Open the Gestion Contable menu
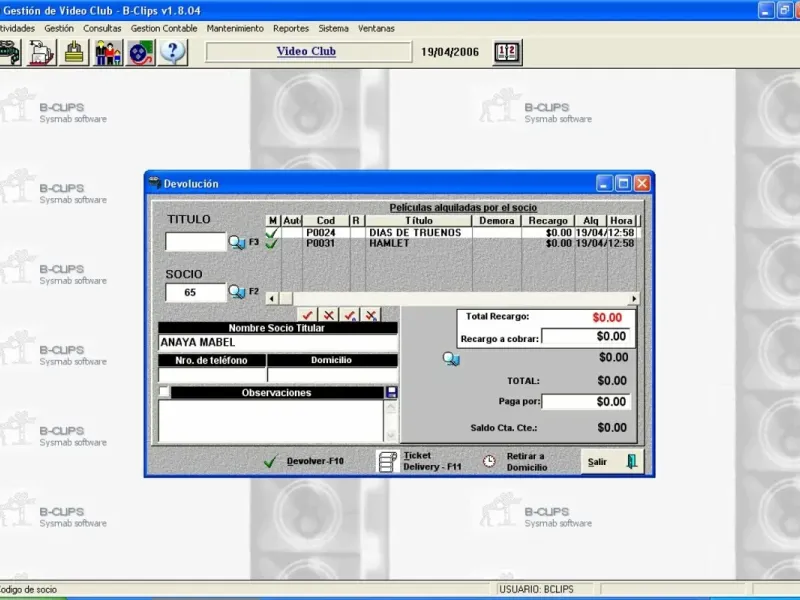This screenshot has height=600, width=800. click(164, 29)
